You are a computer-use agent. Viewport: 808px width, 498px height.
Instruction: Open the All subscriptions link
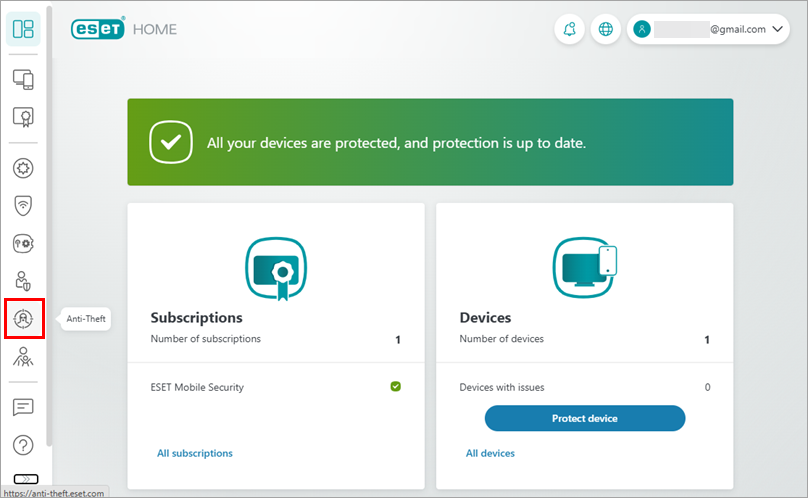tap(195, 453)
